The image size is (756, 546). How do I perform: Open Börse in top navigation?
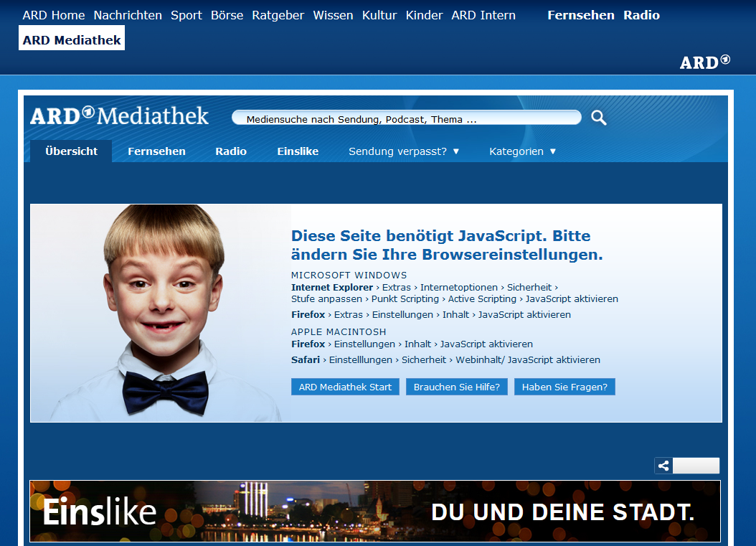coord(227,16)
